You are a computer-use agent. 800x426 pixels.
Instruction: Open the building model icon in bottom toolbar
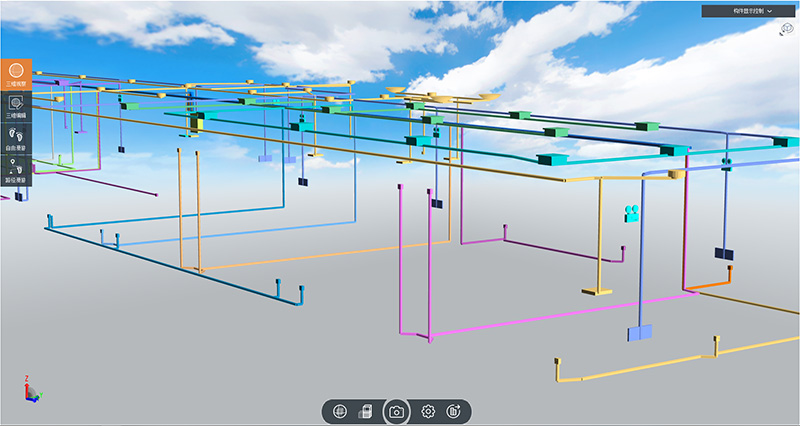366,411
